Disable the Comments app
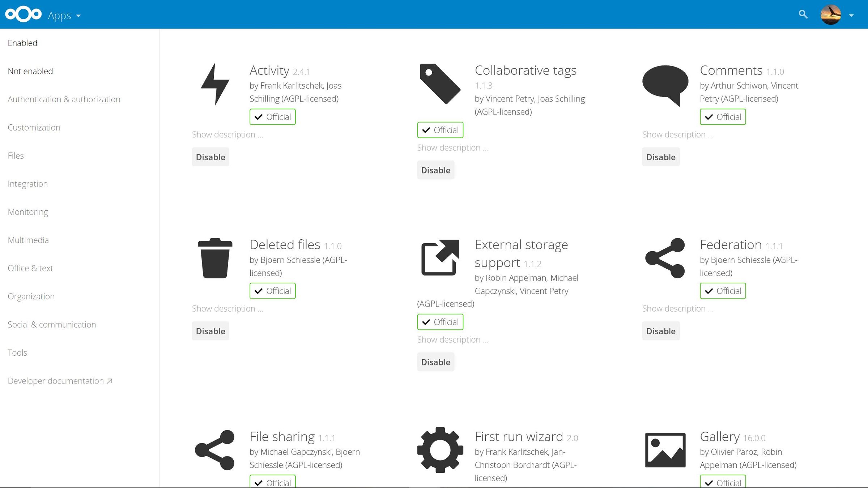Viewport: 868px width, 488px height. tap(660, 157)
